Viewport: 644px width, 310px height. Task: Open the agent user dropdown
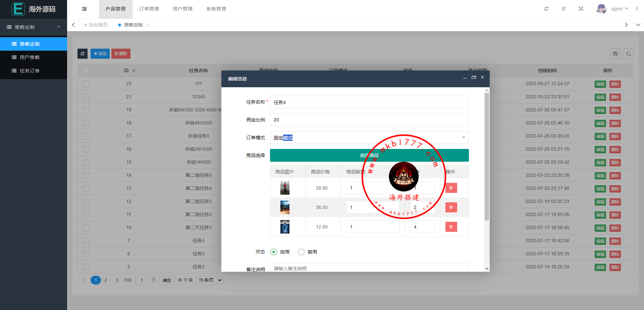point(620,9)
